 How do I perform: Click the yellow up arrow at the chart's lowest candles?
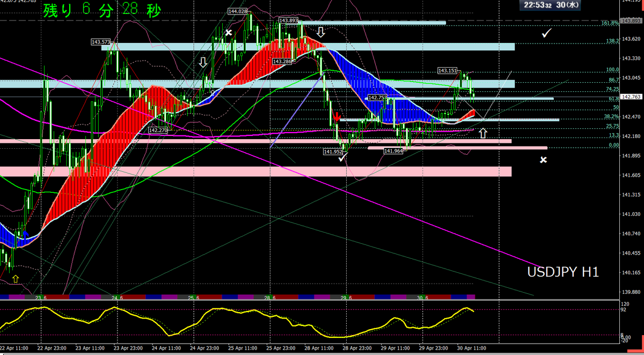(x=16, y=278)
